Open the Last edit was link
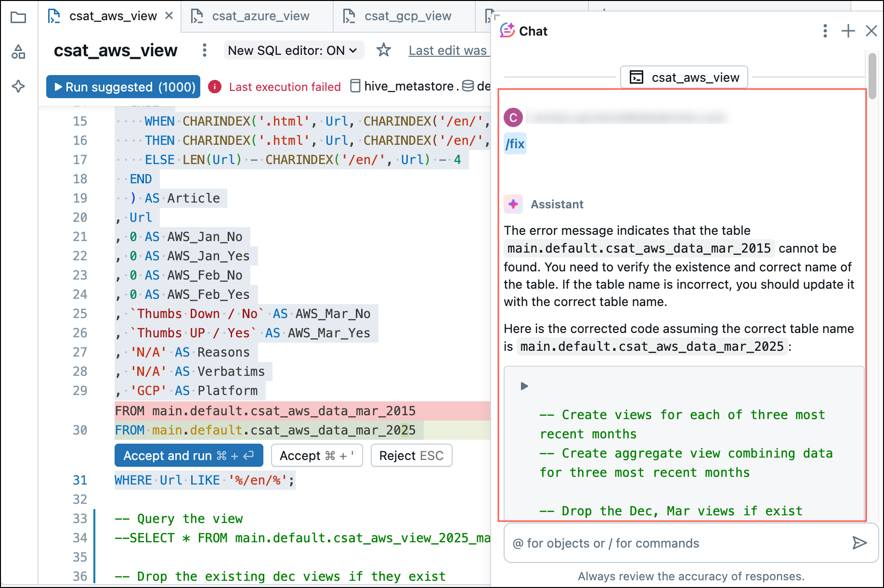 pos(447,50)
